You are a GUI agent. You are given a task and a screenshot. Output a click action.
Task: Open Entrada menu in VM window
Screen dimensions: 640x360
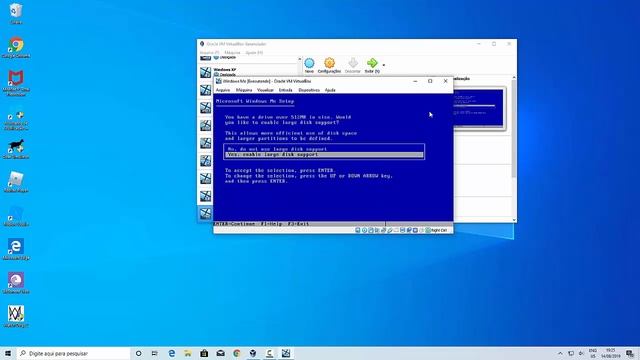285,90
